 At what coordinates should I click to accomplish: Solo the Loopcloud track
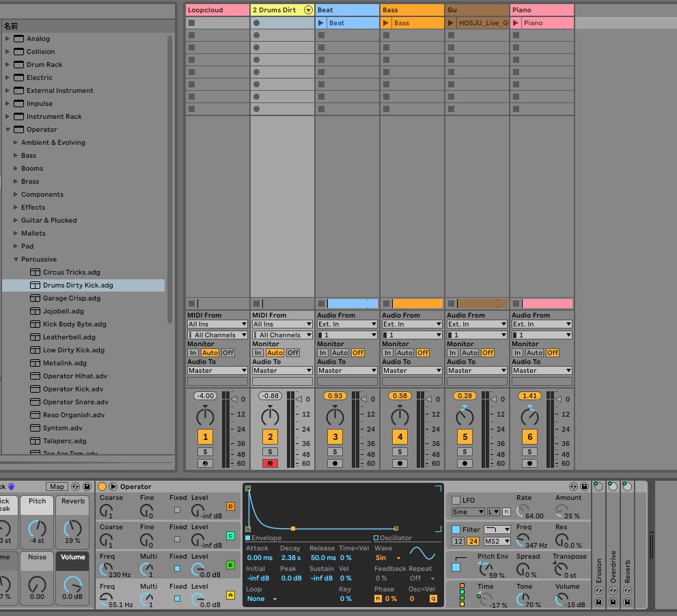(205, 451)
